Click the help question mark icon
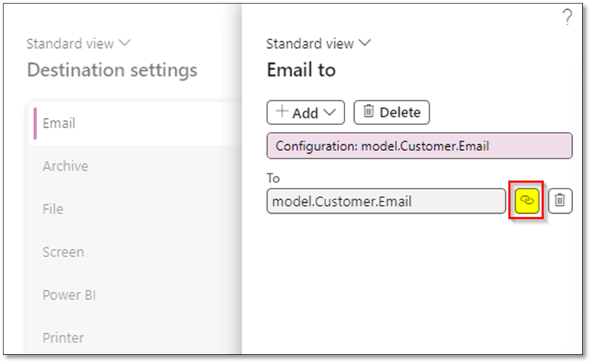The width and height of the screenshot is (592, 364). pos(567,18)
